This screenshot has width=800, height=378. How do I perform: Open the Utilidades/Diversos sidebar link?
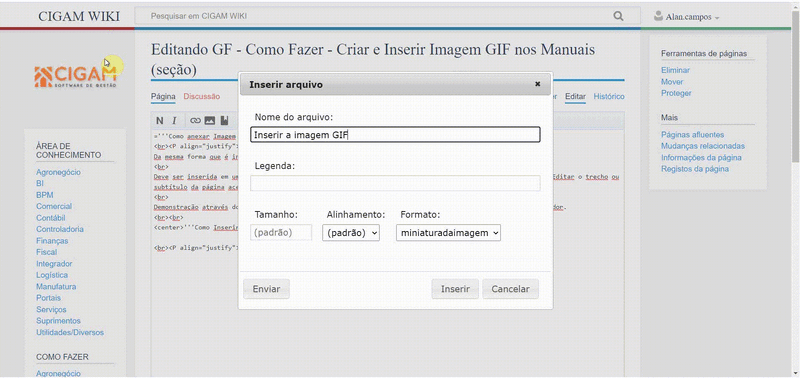[x=70, y=333]
